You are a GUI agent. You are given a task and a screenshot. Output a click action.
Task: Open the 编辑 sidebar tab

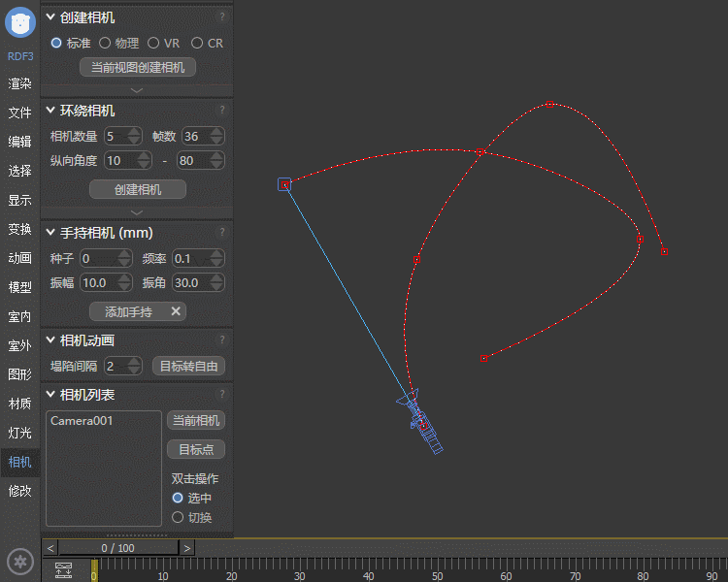coord(20,142)
